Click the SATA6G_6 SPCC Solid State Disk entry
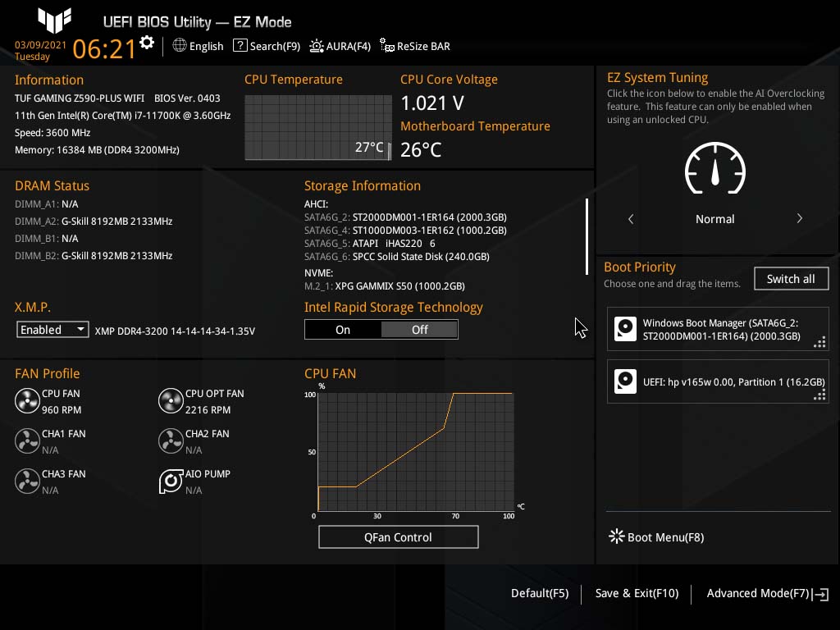 click(397, 257)
